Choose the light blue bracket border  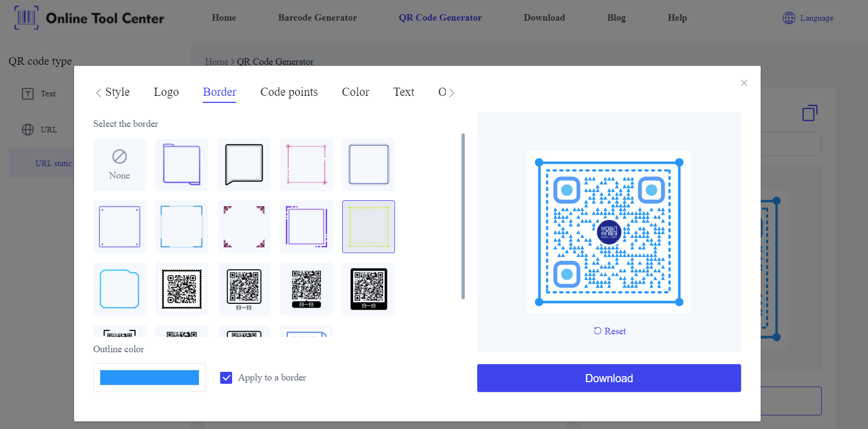click(x=181, y=226)
